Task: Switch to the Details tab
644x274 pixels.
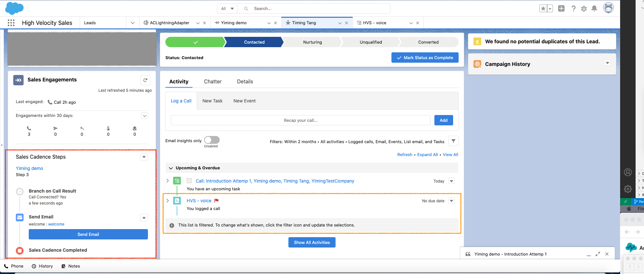Action: [245, 81]
